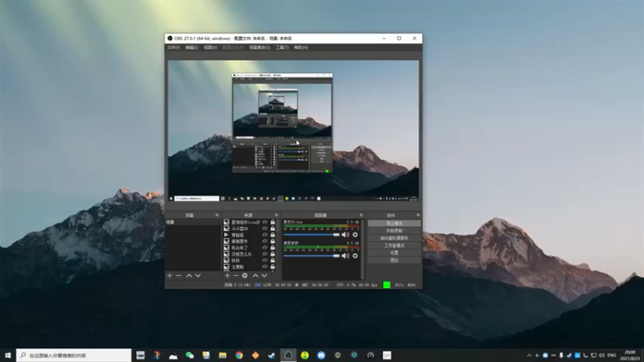Click the 停止推流 button
The width and height of the screenshot is (644, 362).
[x=394, y=224]
